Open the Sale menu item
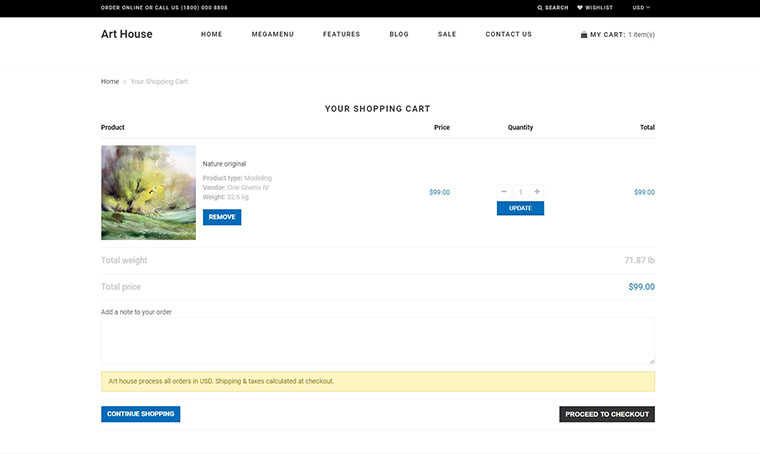Screen dimensions: 760x454 (447, 34)
